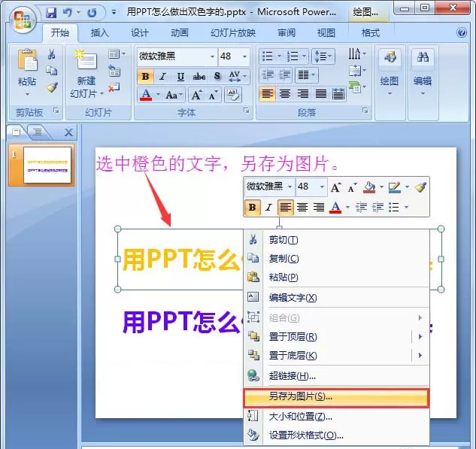Toggle center alignment in ribbon Paragraph group

[285, 93]
